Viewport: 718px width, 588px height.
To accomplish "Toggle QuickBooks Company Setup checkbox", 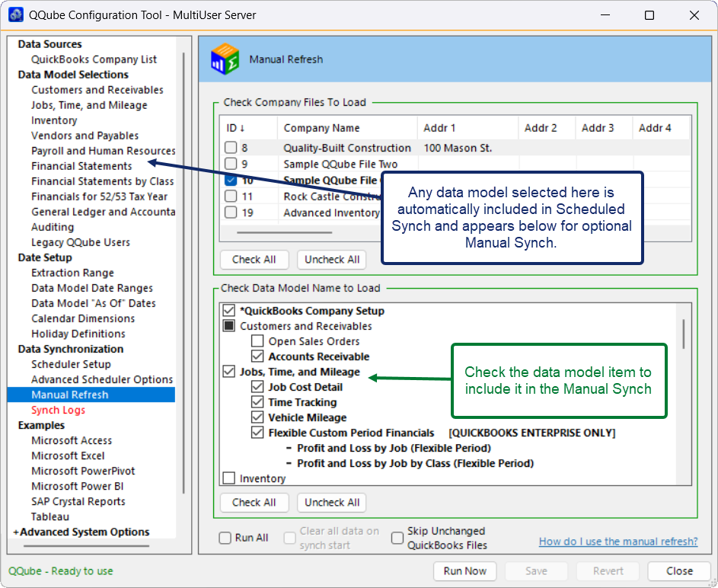I will 229,311.
